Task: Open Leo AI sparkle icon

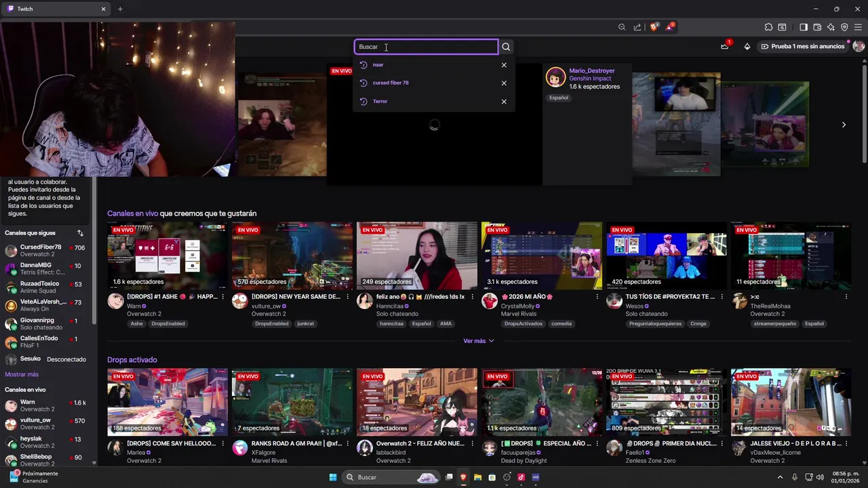Action: pyautogui.click(x=831, y=27)
